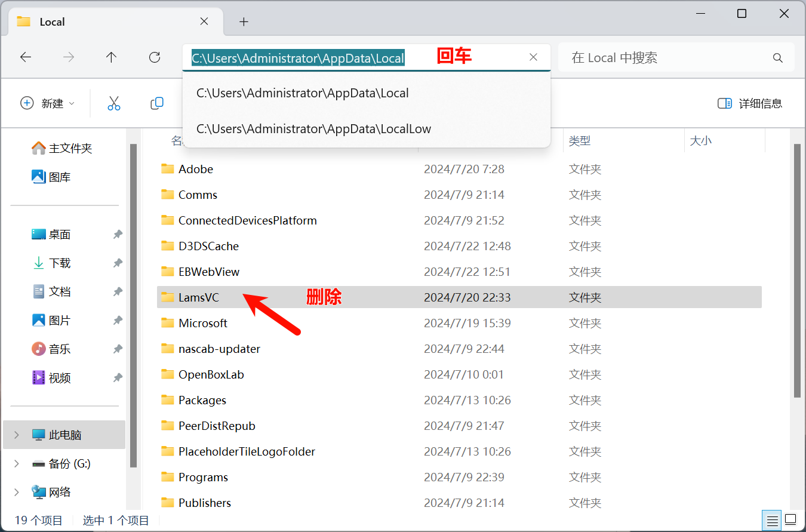Clear the address bar with X
806x532 pixels.
click(x=533, y=57)
